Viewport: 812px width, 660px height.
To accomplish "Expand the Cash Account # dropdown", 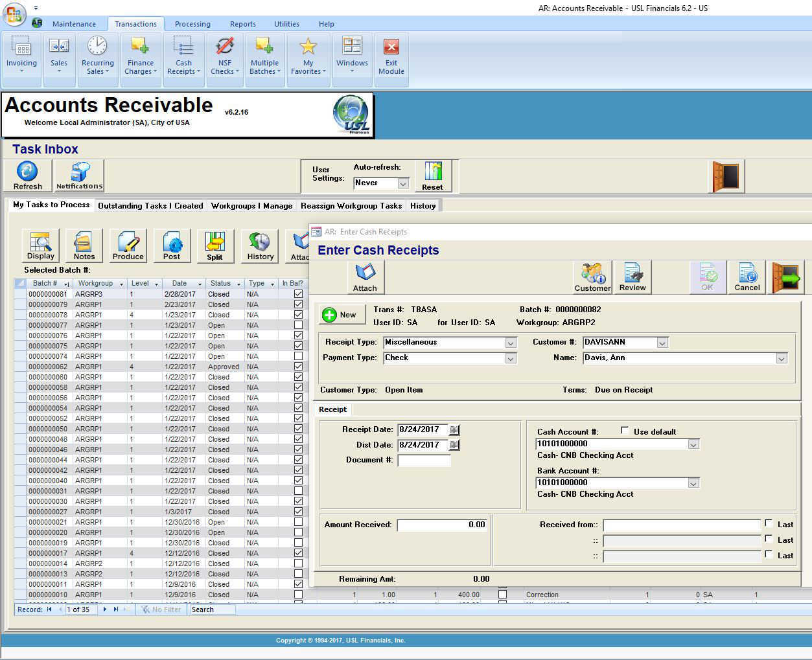I will (693, 444).
